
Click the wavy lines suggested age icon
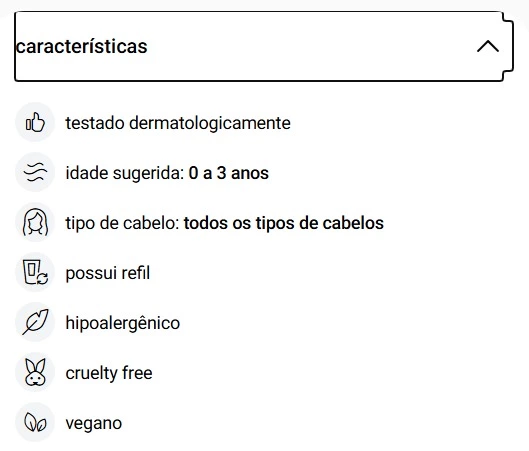[x=35, y=172]
